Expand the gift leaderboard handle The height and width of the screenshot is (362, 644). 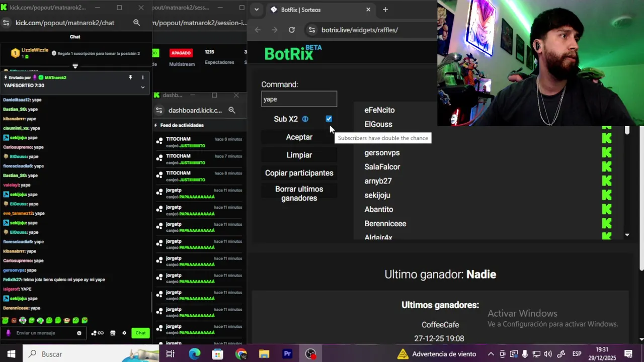[x=75, y=66]
